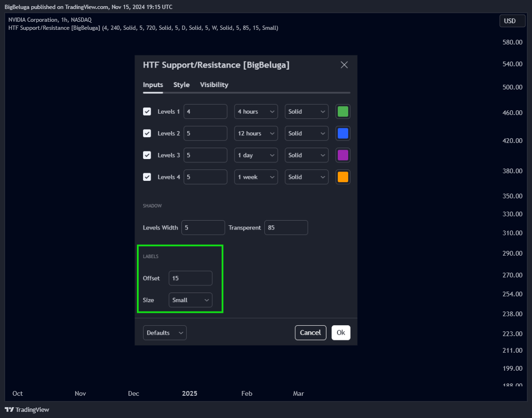Click the Feb time axis label

[247, 393]
